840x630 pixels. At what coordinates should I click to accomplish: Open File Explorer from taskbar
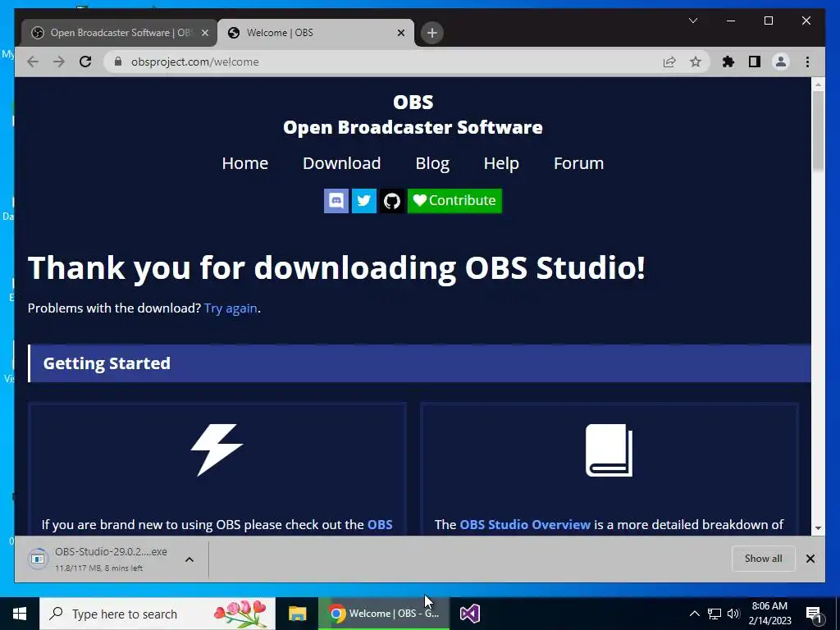(x=297, y=614)
